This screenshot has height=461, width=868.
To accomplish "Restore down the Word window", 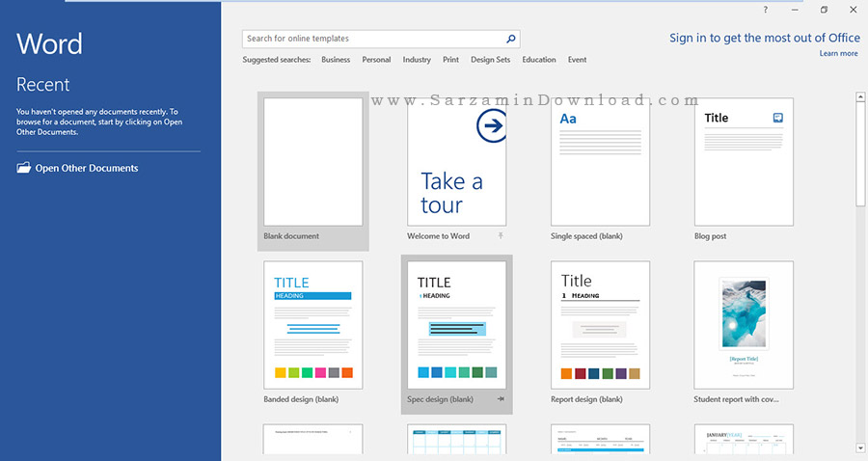I will tap(824, 10).
